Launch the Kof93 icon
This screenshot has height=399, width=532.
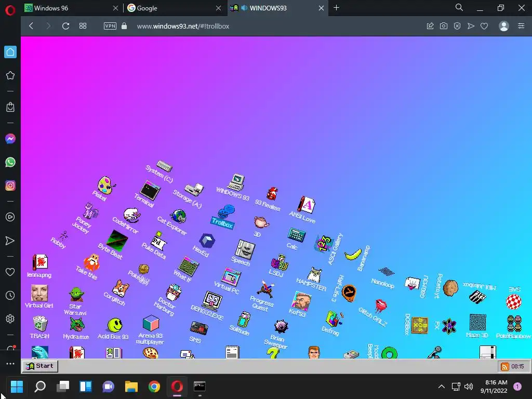[x=301, y=301]
